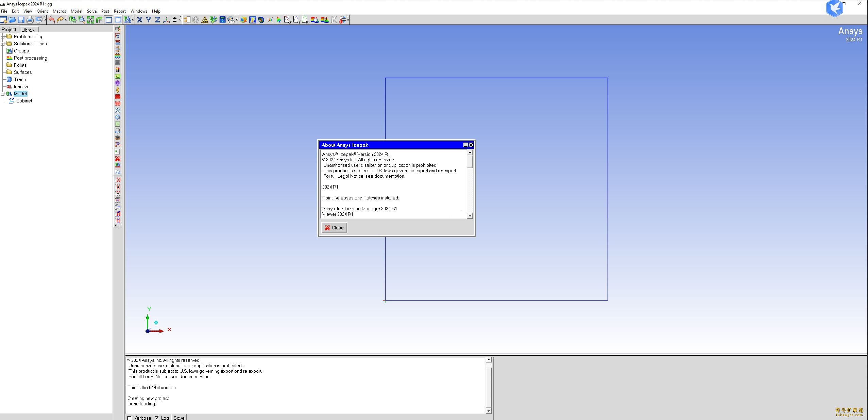Image resolution: width=868 pixels, height=420 pixels.
Task: Select Cabinet in the model tree
Action: tap(24, 101)
